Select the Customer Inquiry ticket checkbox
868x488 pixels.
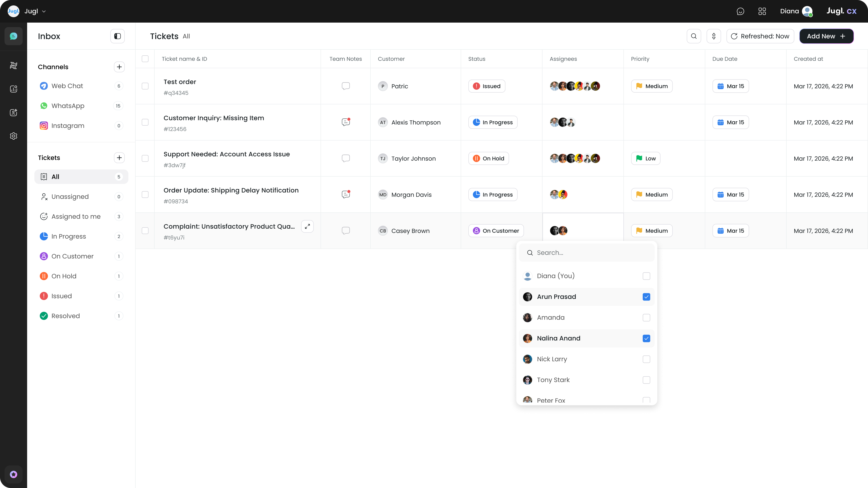pos(145,122)
